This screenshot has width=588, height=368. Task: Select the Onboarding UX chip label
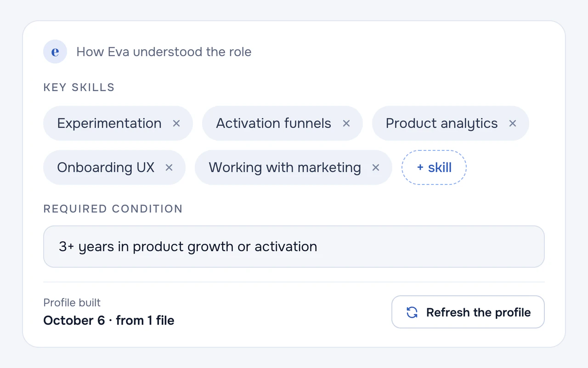point(106,167)
